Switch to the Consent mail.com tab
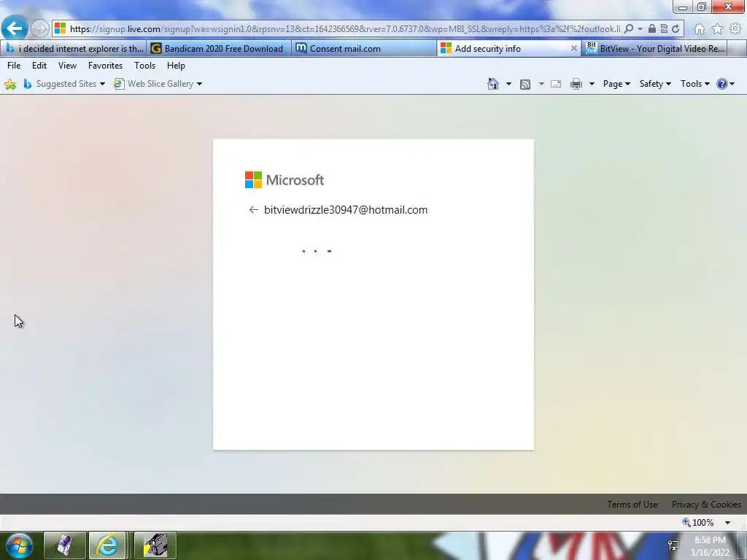 tap(364, 49)
